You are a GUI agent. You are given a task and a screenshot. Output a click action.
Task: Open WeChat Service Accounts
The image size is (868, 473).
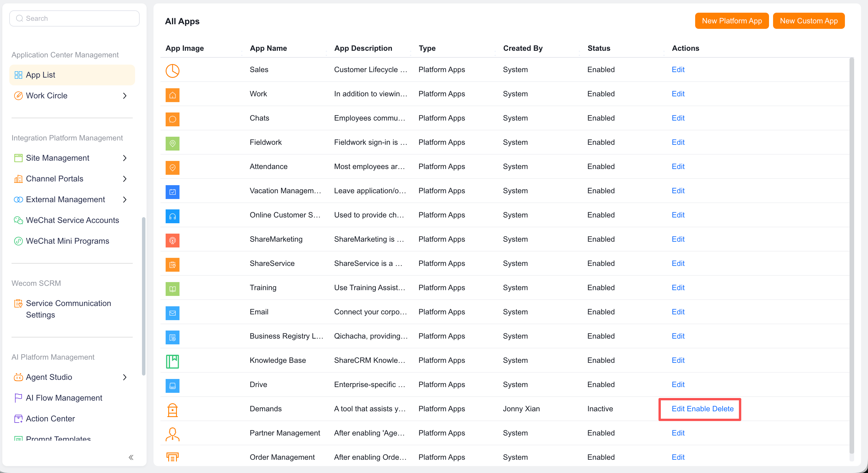pos(72,220)
